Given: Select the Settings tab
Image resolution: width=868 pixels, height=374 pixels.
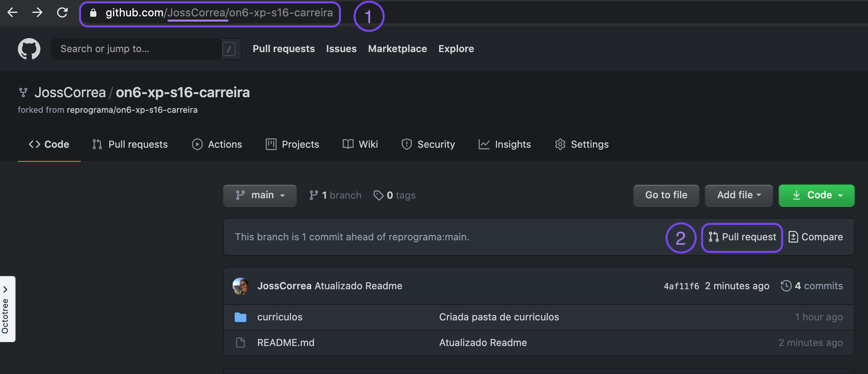Looking at the screenshot, I should [x=582, y=144].
